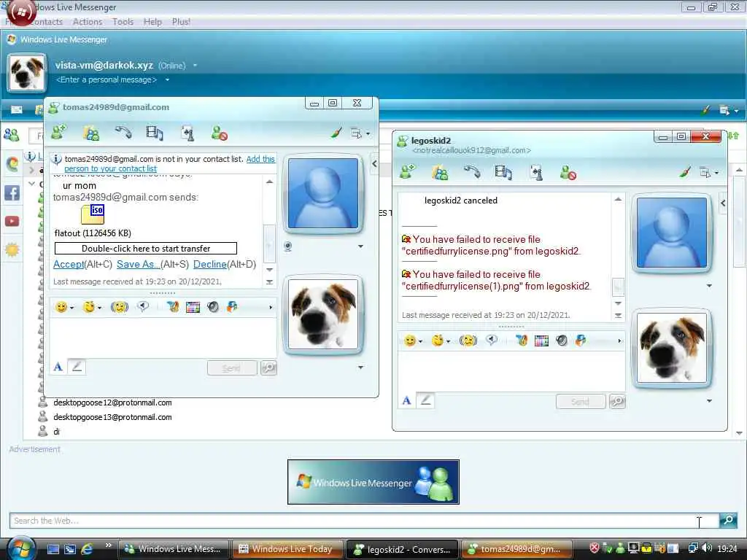Start video call in legoskid2 window

coord(503,172)
